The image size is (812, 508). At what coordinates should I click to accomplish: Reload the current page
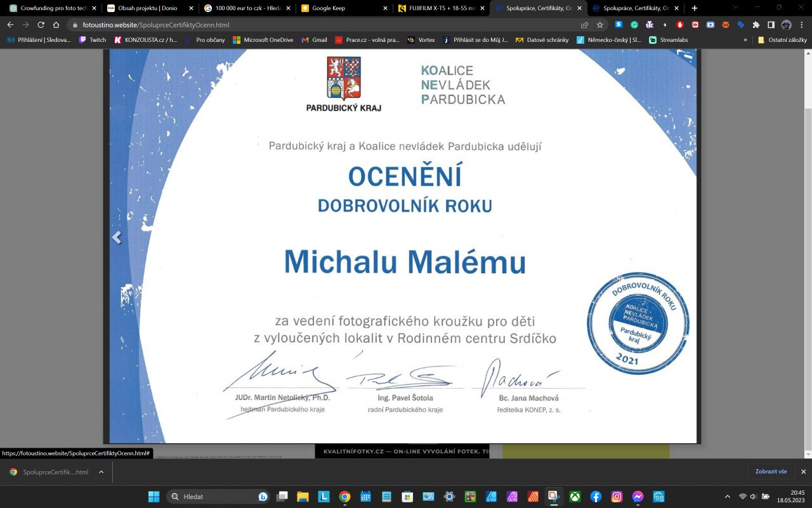coord(41,25)
